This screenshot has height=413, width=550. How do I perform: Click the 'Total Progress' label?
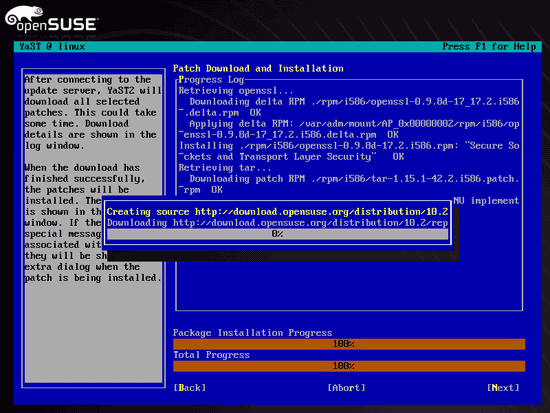click(211, 355)
